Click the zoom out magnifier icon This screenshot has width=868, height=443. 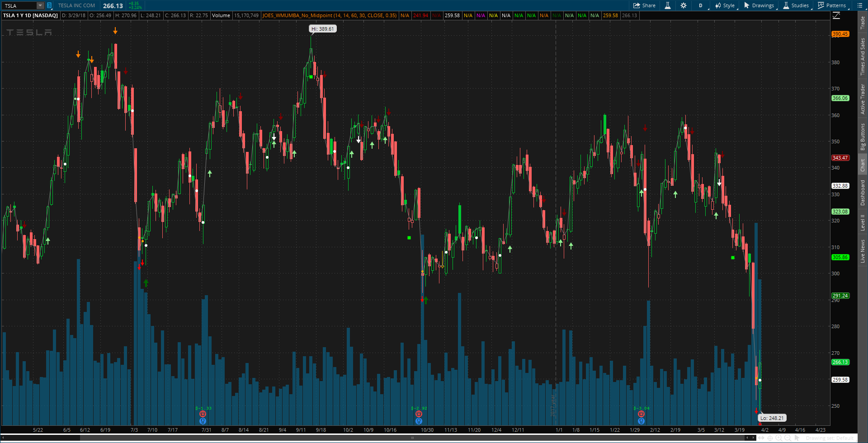pyautogui.click(x=788, y=438)
